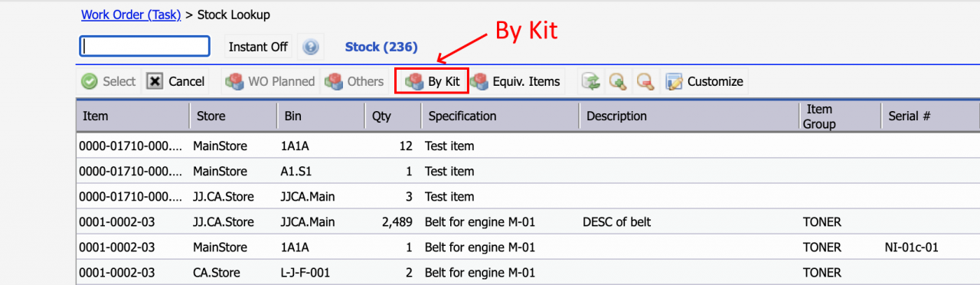980x285 pixels.
Task: Select row with serial NI-01c-01
Action: click(528, 247)
